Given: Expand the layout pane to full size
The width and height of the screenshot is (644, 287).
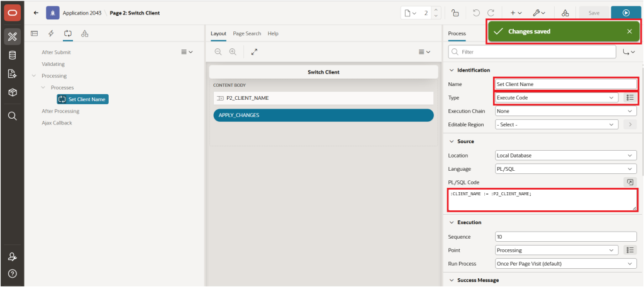Looking at the screenshot, I should 254,52.
